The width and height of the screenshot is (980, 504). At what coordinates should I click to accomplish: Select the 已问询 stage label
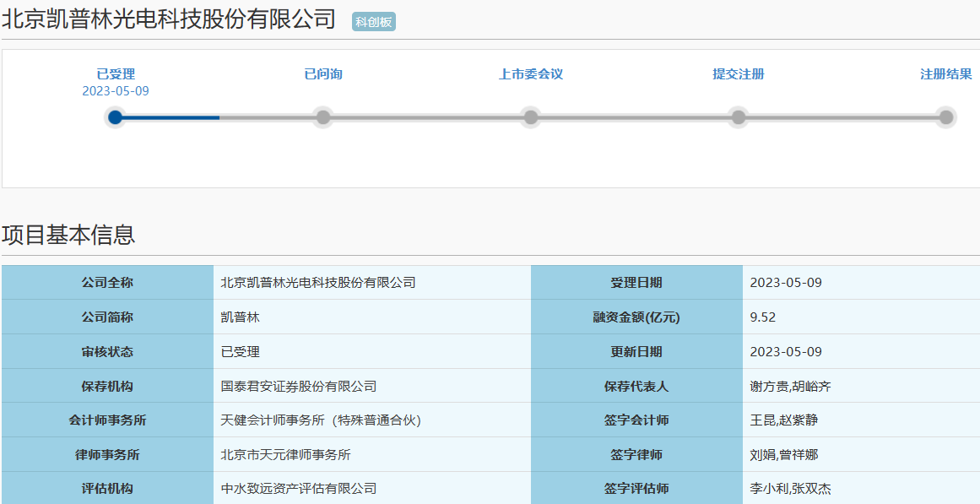tap(322, 73)
